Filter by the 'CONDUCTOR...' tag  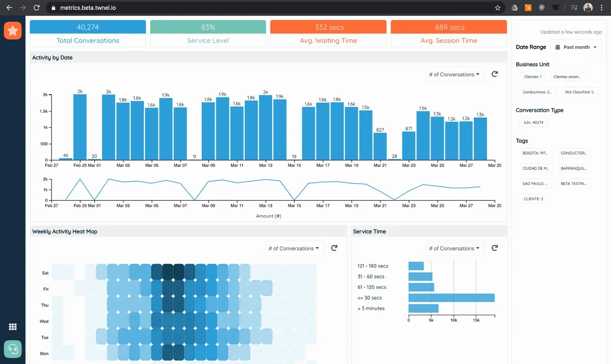(574, 153)
